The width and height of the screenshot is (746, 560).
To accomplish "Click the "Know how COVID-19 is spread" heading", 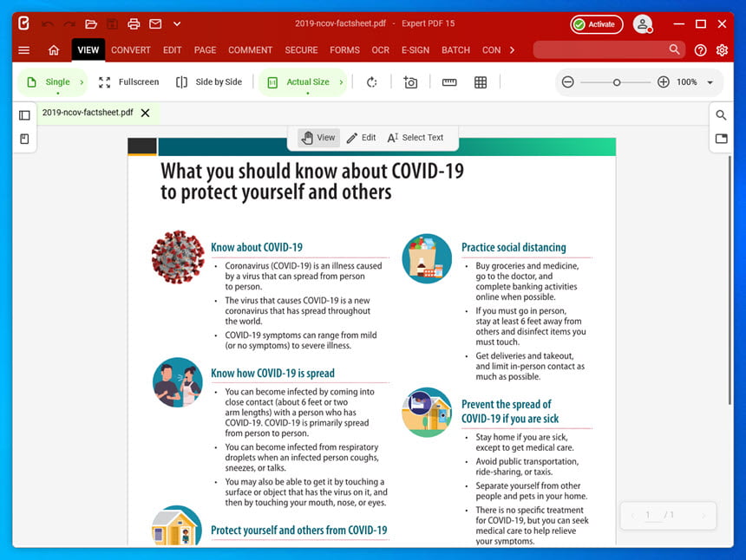I will (272, 373).
